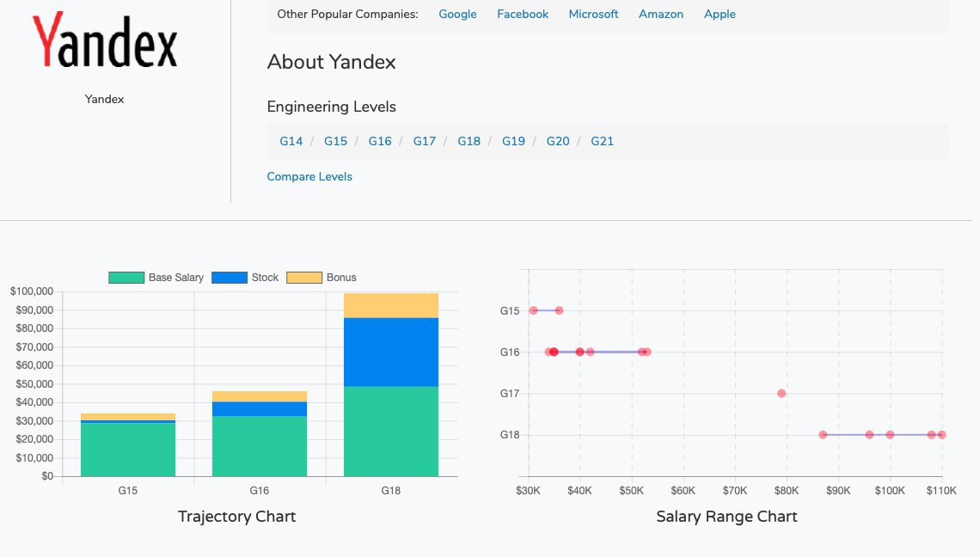Click the G16 salary dot at $40K

point(580,352)
